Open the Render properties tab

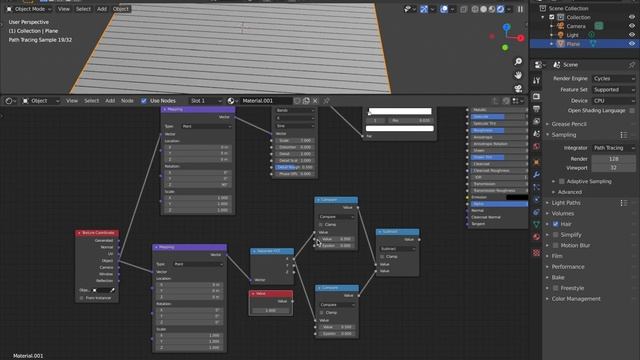[536, 96]
